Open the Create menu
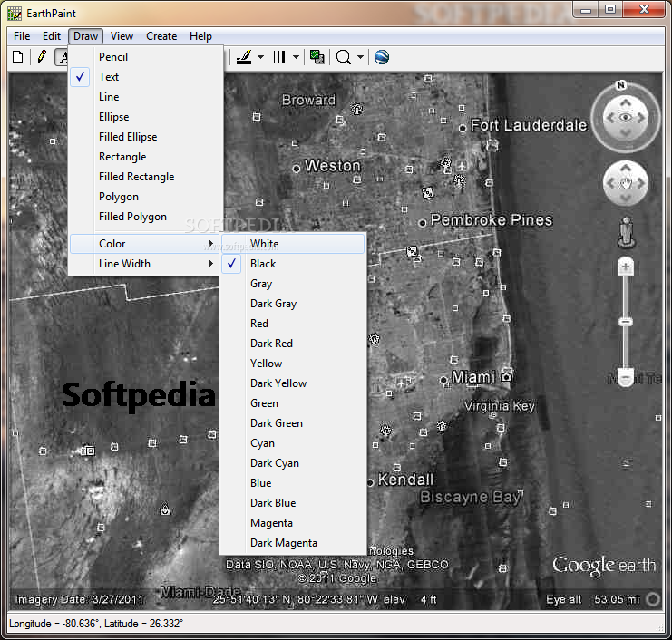The height and width of the screenshot is (640, 672). pyautogui.click(x=161, y=36)
